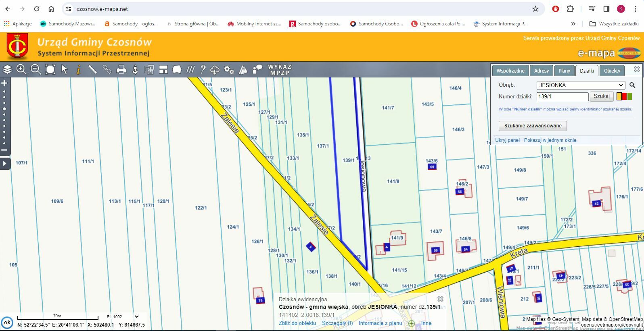The width and height of the screenshot is (644, 331).
Task: Select the yellow info 'i' tool
Action: pyautogui.click(x=79, y=70)
